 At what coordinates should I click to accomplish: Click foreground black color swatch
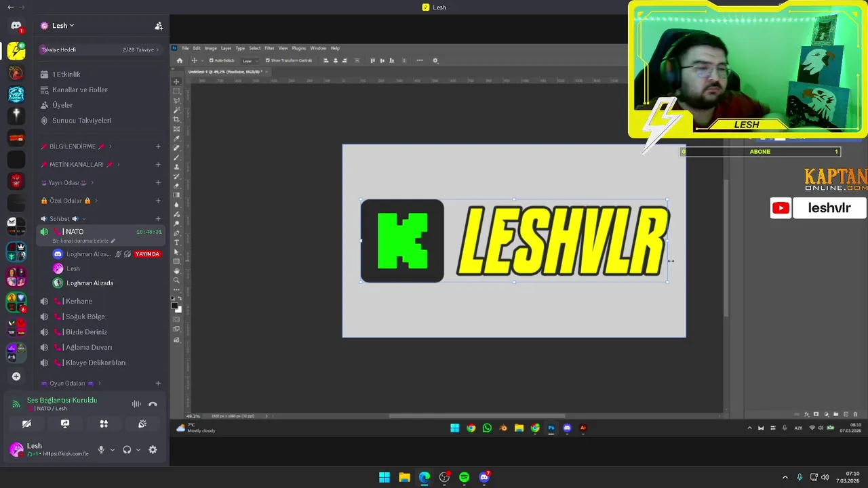174,306
